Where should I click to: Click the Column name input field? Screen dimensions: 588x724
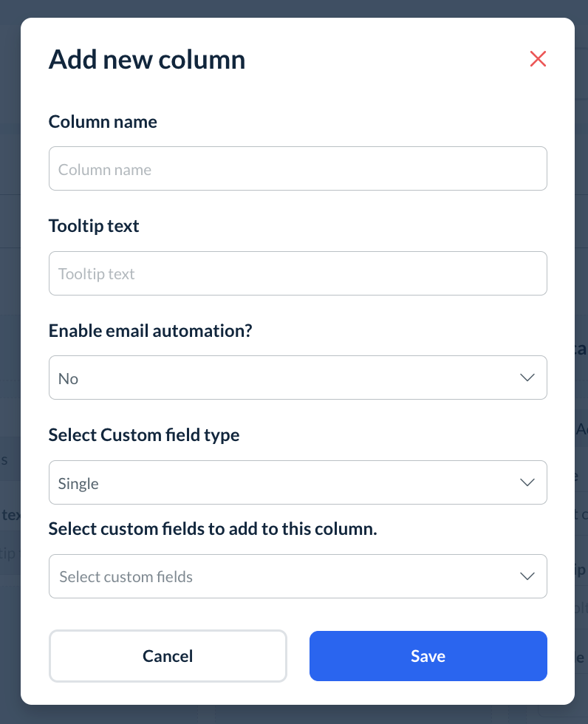click(x=297, y=169)
